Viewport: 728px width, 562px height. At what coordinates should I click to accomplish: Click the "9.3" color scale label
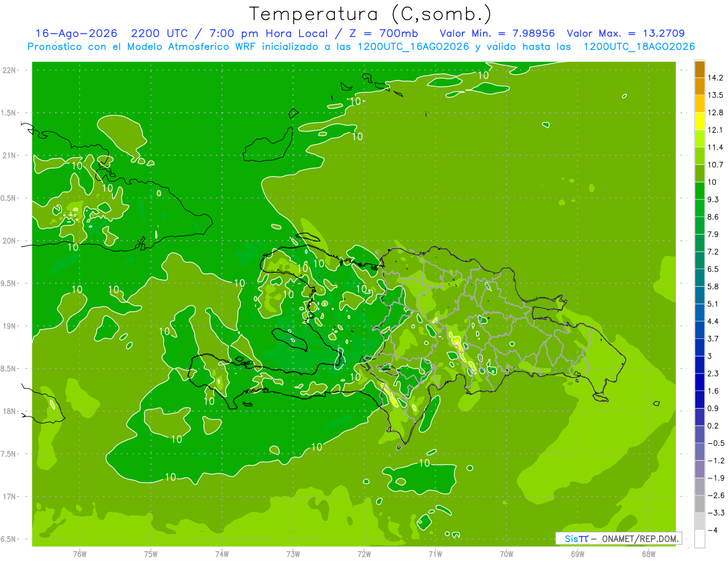point(714,199)
